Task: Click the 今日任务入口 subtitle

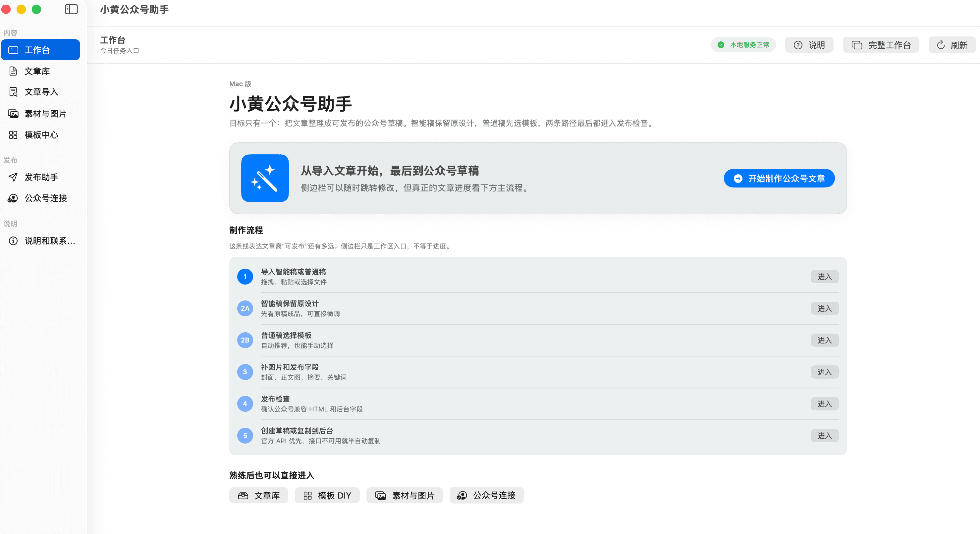Action: [120, 51]
